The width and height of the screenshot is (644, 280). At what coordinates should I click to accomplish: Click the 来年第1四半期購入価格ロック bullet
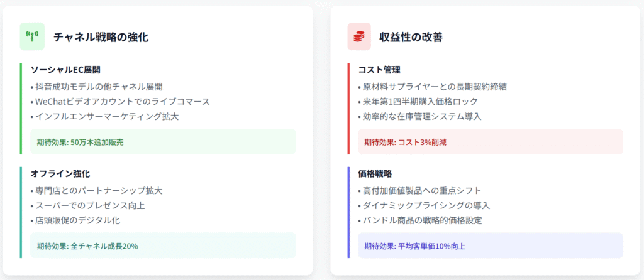420,102
